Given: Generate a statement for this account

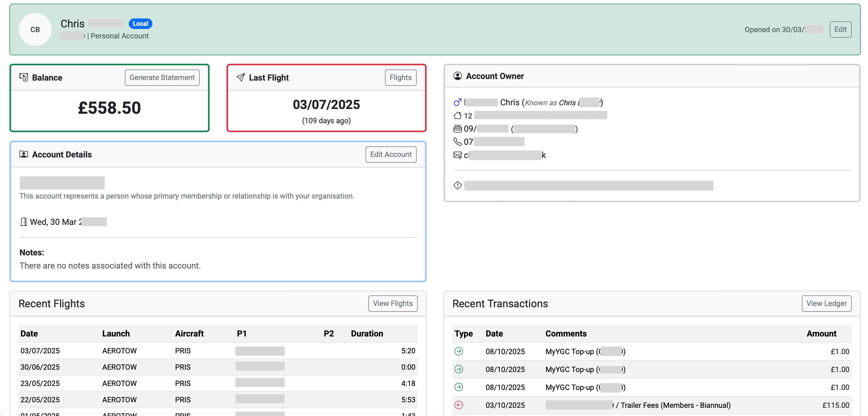Looking at the screenshot, I should pyautogui.click(x=162, y=77).
